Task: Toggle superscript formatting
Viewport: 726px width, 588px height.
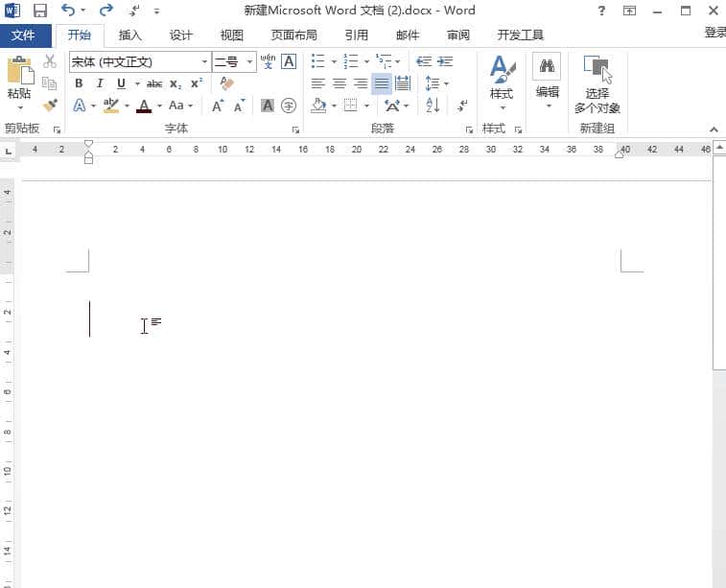Action: [x=197, y=83]
